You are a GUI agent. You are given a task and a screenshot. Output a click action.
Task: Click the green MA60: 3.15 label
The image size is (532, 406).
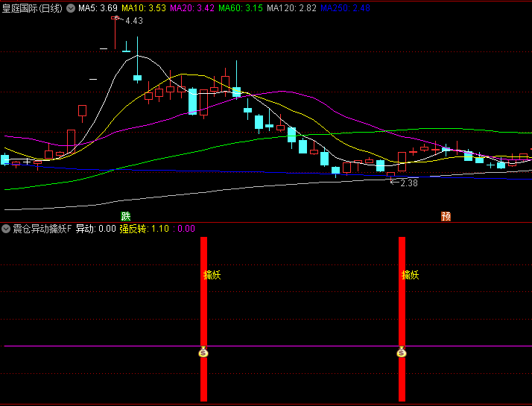(x=241, y=8)
